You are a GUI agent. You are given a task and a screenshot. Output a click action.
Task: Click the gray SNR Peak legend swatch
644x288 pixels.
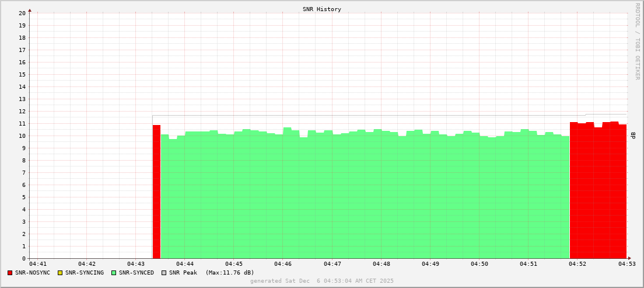[x=164, y=273]
